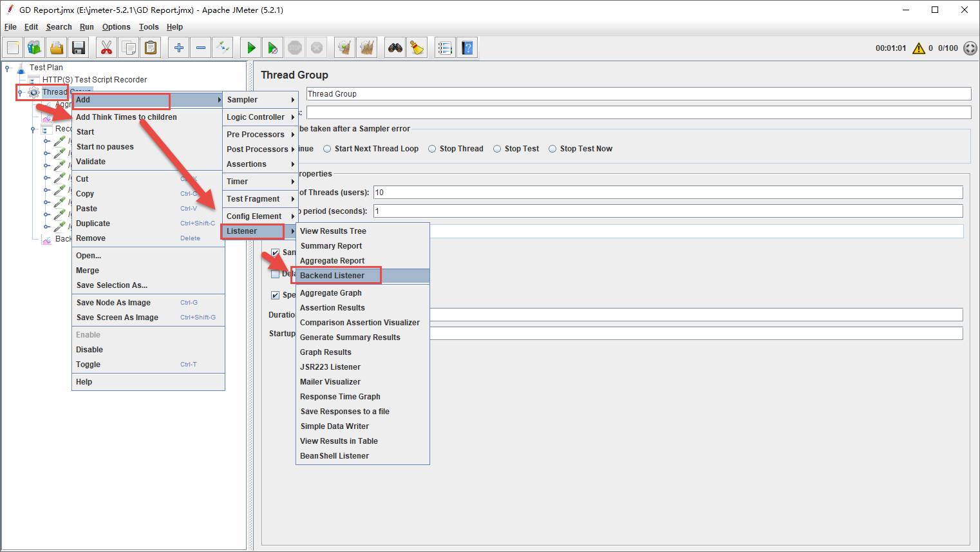Click the Start no pauses toolbar icon

tap(273, 48)
